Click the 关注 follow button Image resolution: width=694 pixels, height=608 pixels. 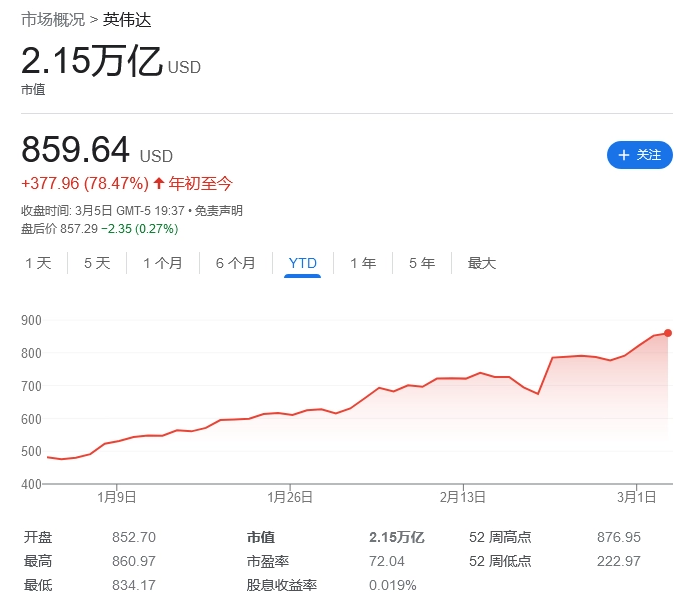pos(640,155)
